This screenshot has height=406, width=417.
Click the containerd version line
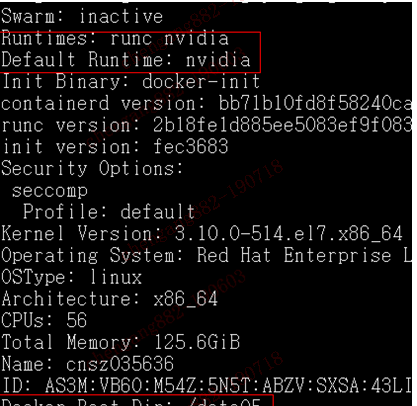207,103
